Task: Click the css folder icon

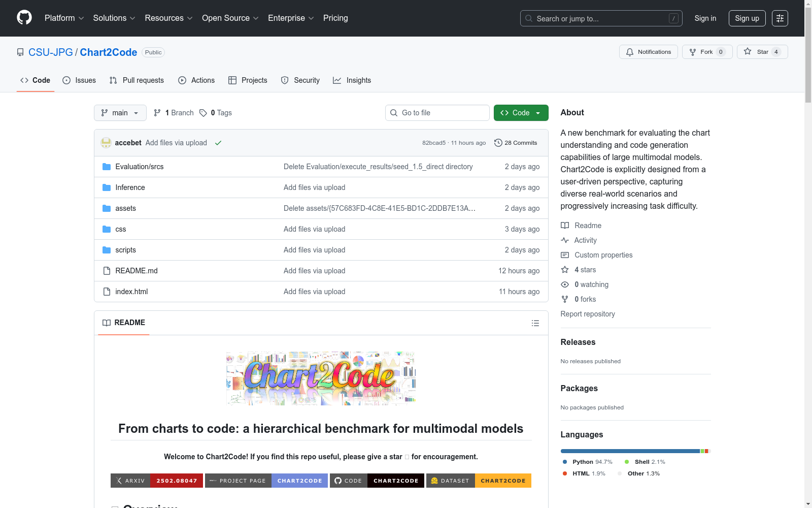Action: pos(107,229)
